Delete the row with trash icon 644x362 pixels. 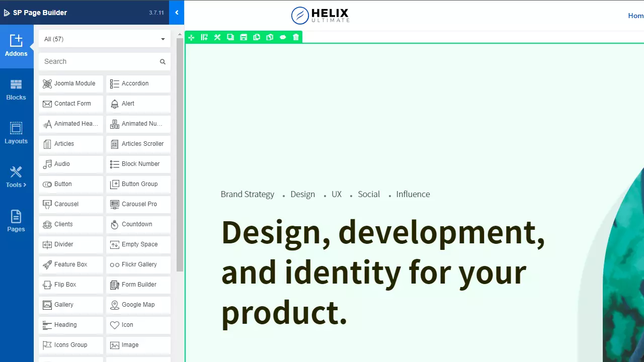click(x=296, y=38)
